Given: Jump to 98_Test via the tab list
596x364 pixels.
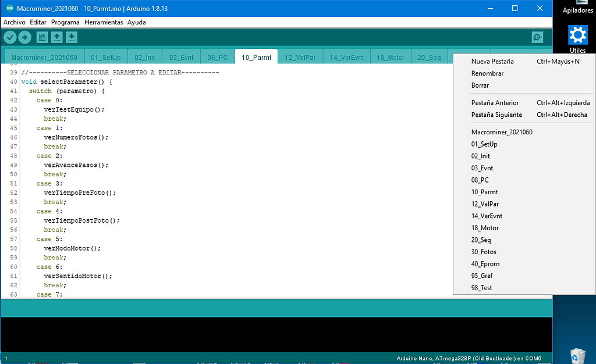Looking at the screenshot, I should click(481, 288).
